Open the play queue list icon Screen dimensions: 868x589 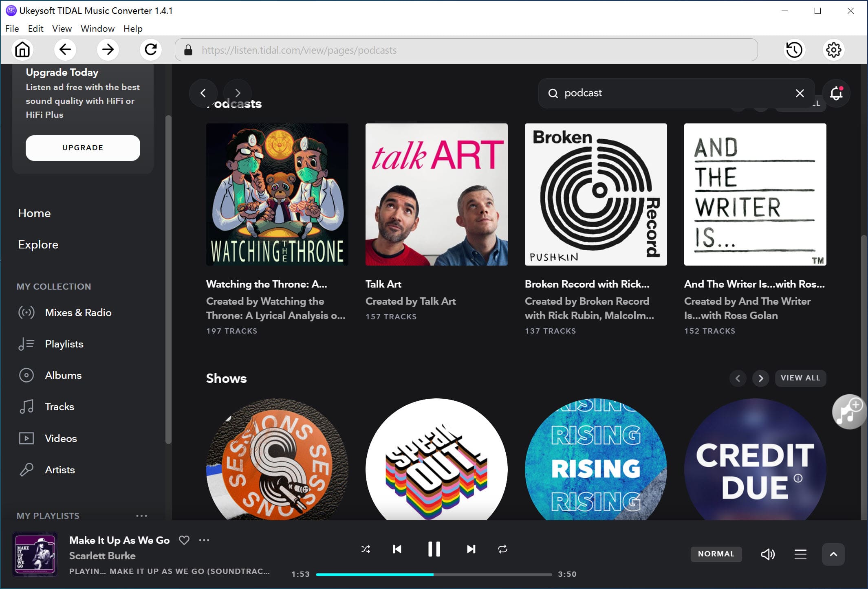click(x=800, y=554)
